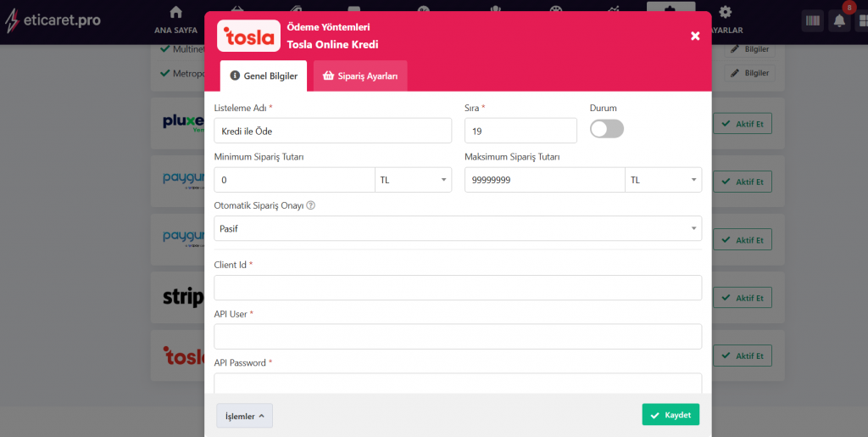
Task: Click help icon beside Otomatik Sipariş Onayı
Action: coord(310,205)
